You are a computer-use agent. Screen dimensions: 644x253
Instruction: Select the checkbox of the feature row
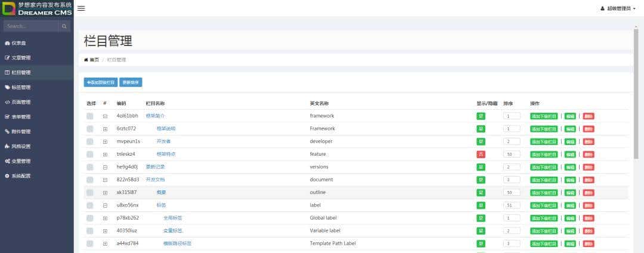click(90, 155)
